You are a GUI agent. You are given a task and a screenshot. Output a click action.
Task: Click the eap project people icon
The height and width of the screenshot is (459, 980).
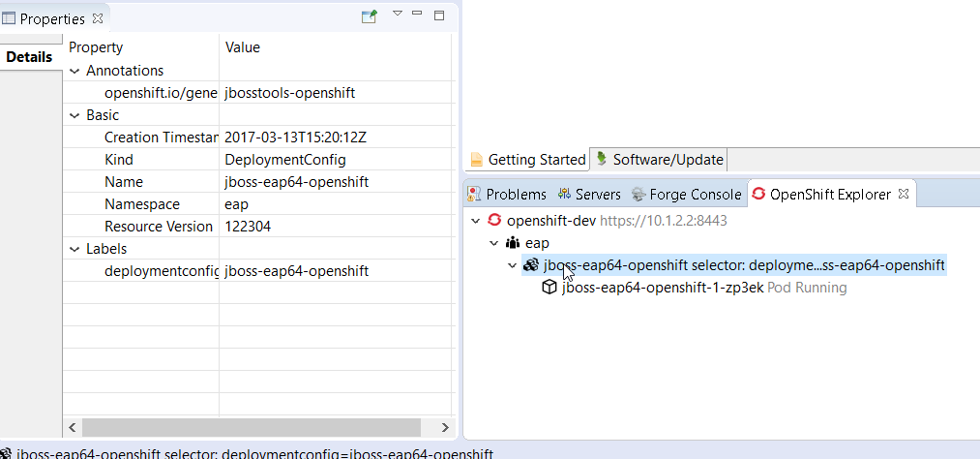click(513, 243)
